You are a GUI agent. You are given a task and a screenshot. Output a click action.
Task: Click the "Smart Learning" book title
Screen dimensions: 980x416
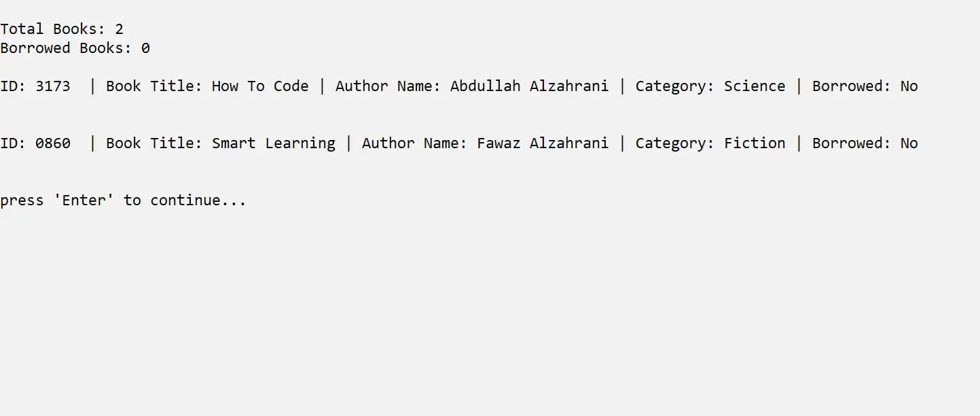click(x=273, y=143)
